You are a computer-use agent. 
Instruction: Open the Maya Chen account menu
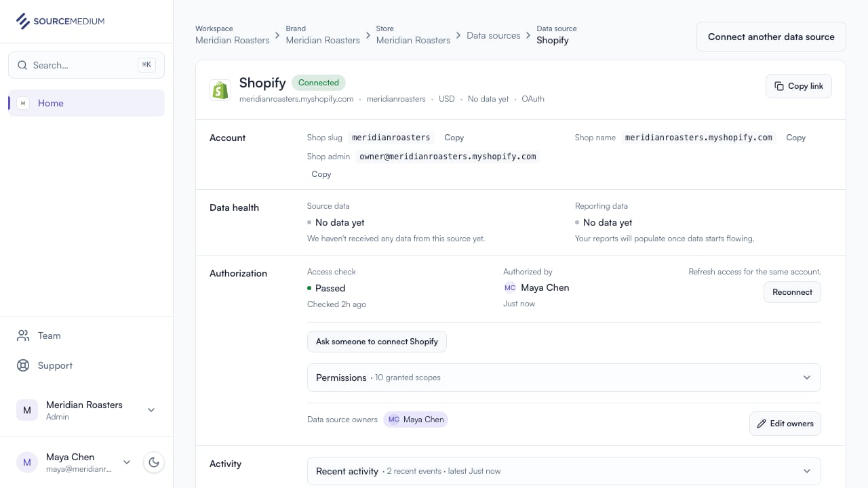(x=74, y=462)
